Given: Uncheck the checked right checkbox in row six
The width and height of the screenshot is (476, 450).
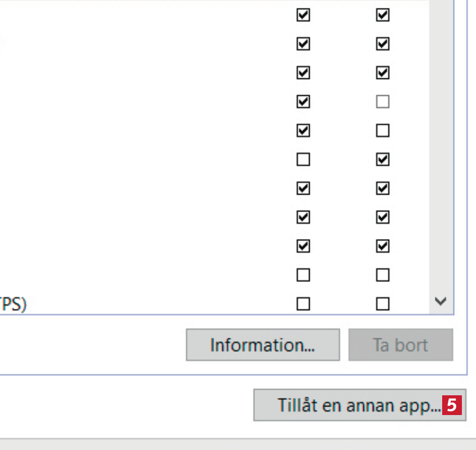Looking at the screenshot, I should (x=382, y=160).
